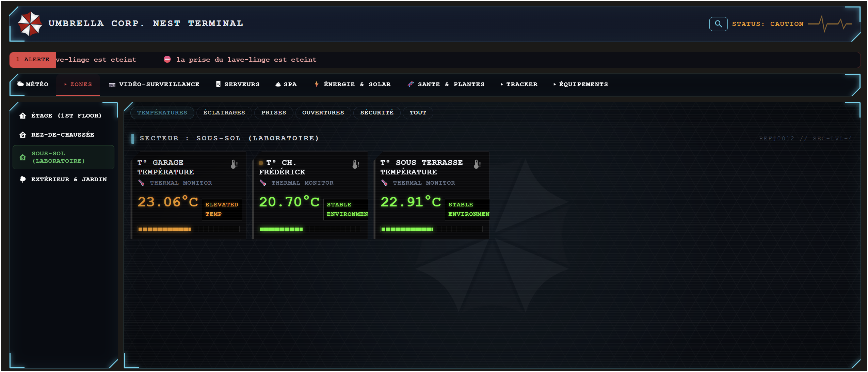Click the red alert icon in ticker

pyautogui.click(x=167, y=59)
